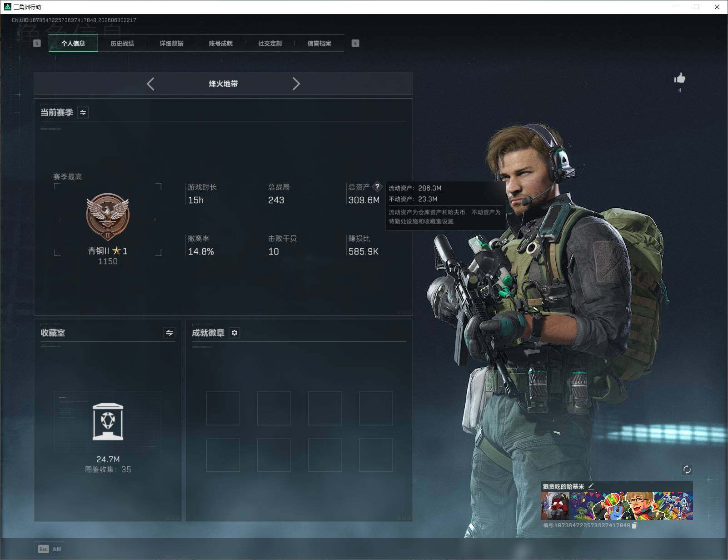Click the 烽火地带 mode title
The height and width of the screenshot is (560, 728).
[x=223, y=84]
